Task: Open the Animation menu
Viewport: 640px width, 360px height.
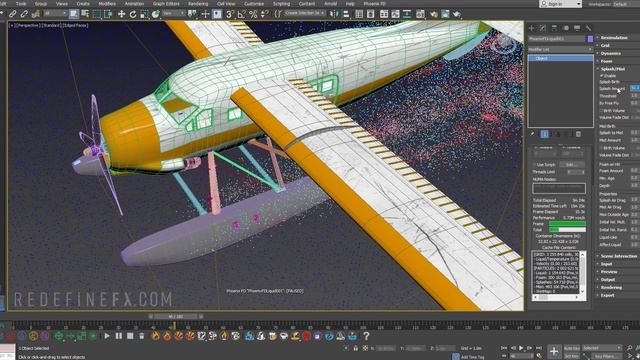Action: point(134,4)
